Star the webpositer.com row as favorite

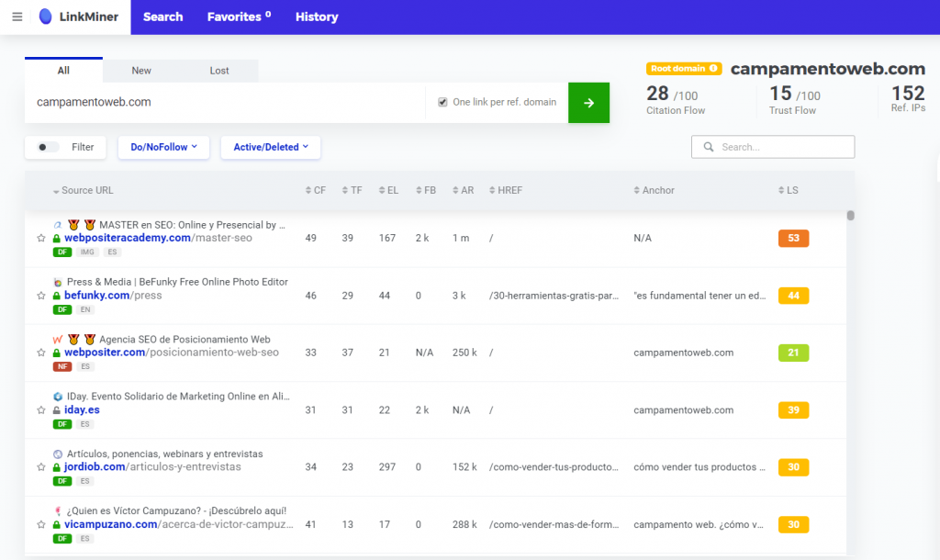click(x=40, y=353)
